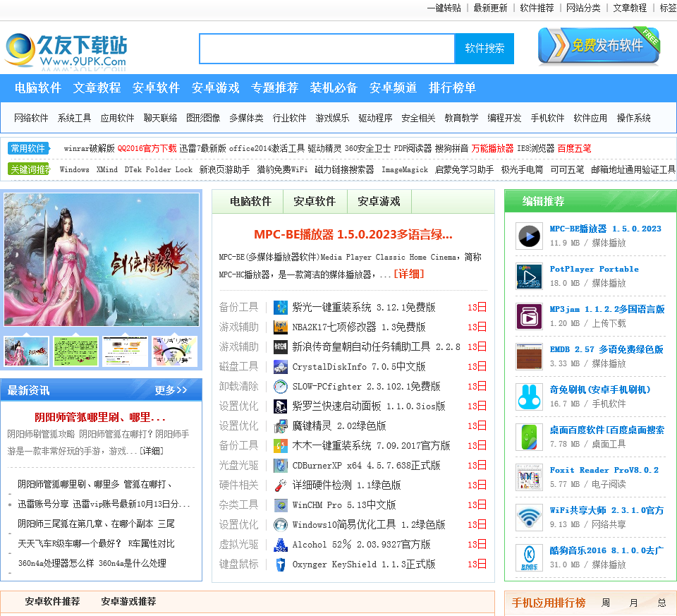Click the 软件搜索 search button
677x616 pixels.
click(484, 49)
